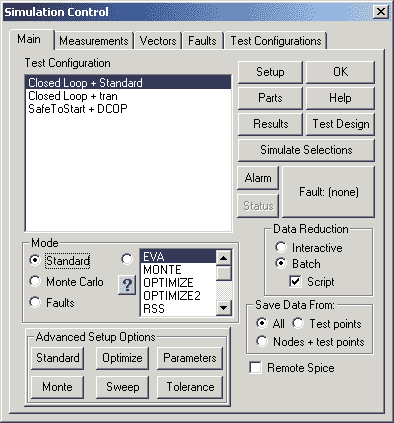The width and height of the screenshot is (394, 423).
Task: Select the Standard mode radio button
Action: [35, 260]
